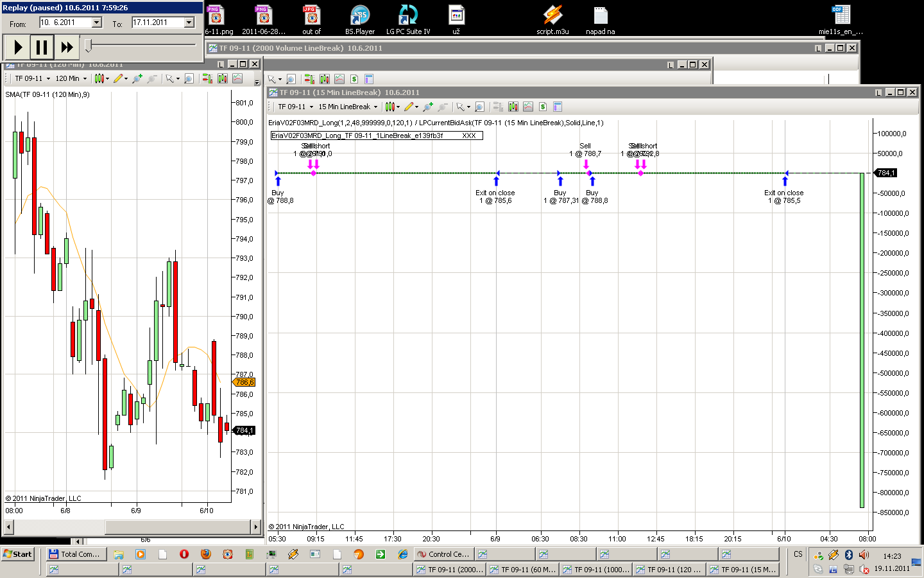Image resolution: width=924 pixels, height=578 pixels.
Task: Open the indicators icon in the 15 Min LineBreak toolbar
Action: point(528,107)
